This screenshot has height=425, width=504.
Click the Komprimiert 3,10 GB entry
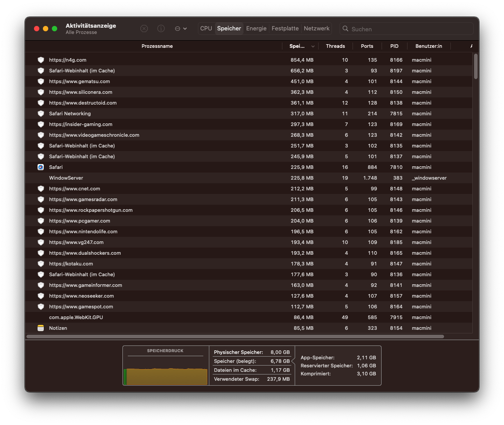(338, 374)
